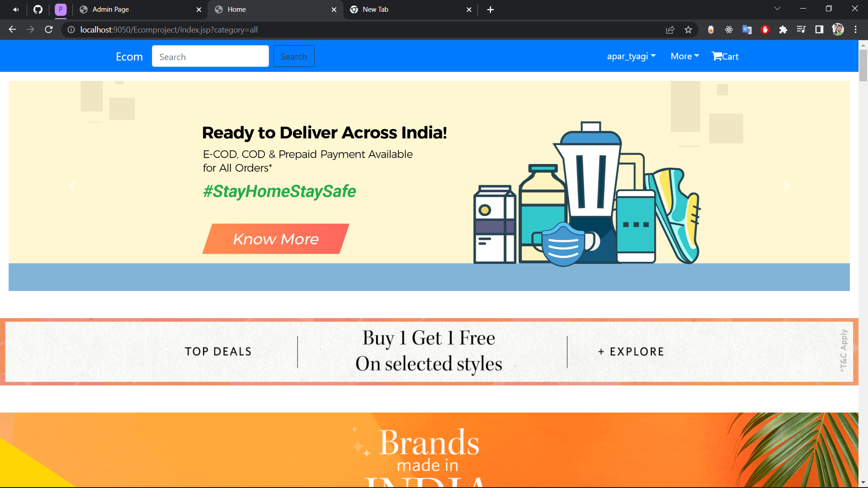Click the Ecom brand link

click(129, 56)
